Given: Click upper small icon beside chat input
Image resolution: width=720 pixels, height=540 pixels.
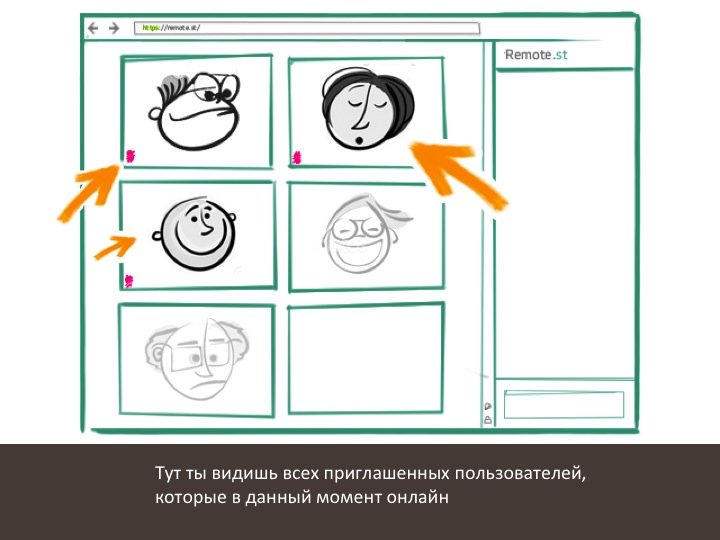Looking at the screenshot, I should point(487,406).
